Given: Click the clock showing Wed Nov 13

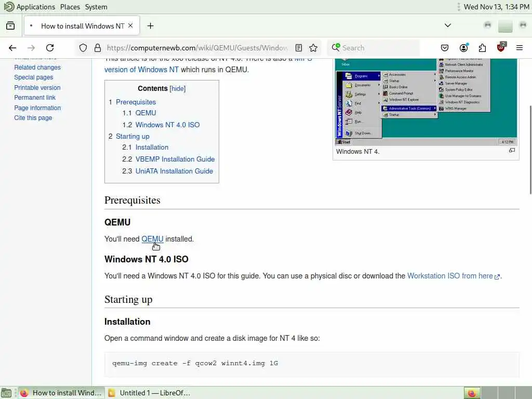Looking at the screenshot, I should click(x=496, y=7).
